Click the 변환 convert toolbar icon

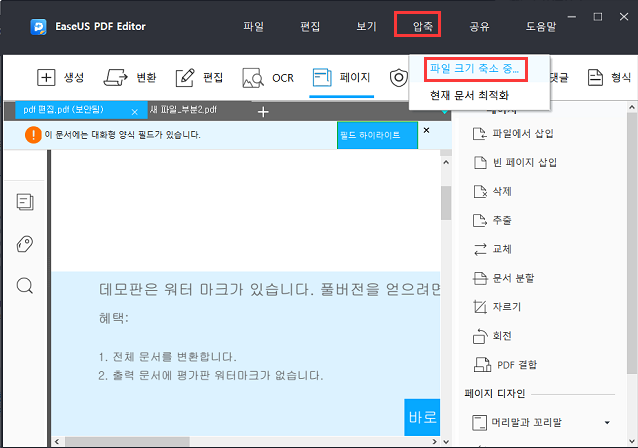point(116,77)
